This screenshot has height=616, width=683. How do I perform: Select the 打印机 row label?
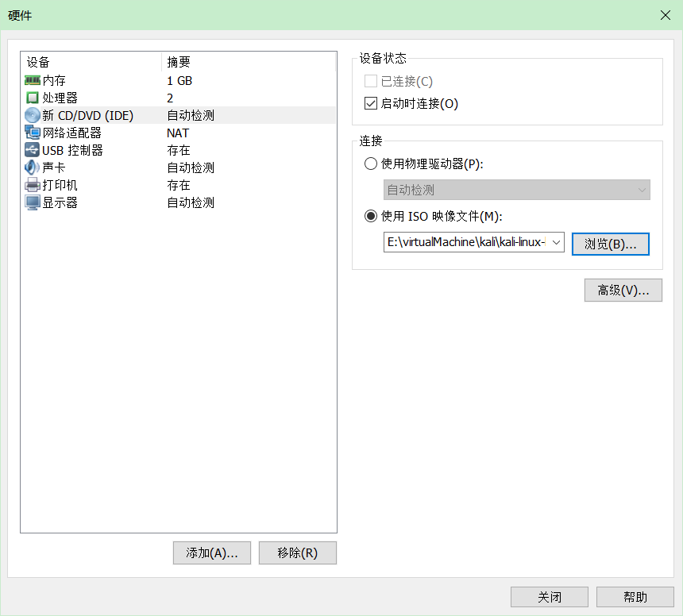pos(60,185)
